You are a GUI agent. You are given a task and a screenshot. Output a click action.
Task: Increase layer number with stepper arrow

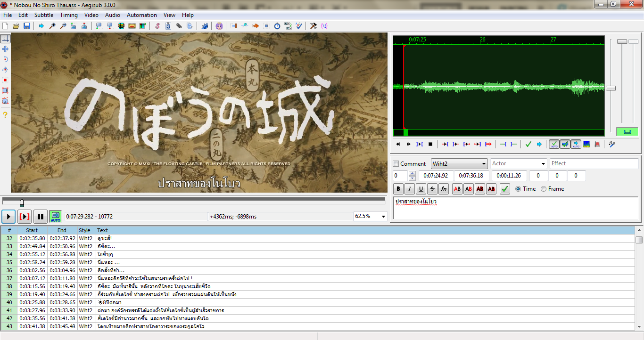[412, 173]
